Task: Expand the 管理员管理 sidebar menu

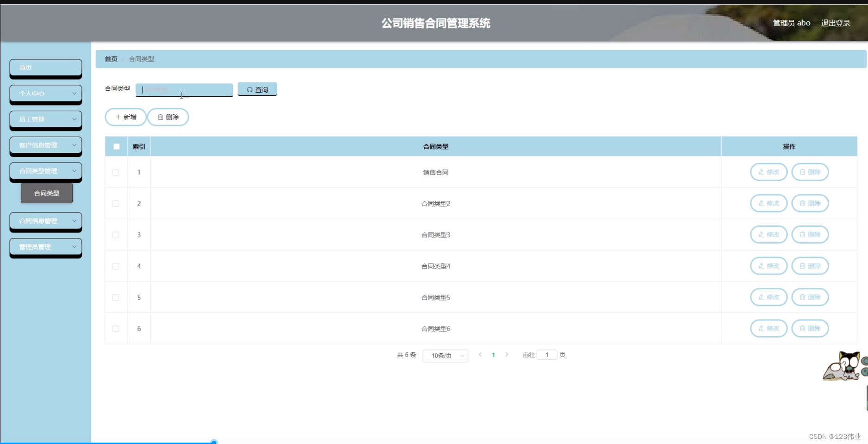Action: [45, 247]
